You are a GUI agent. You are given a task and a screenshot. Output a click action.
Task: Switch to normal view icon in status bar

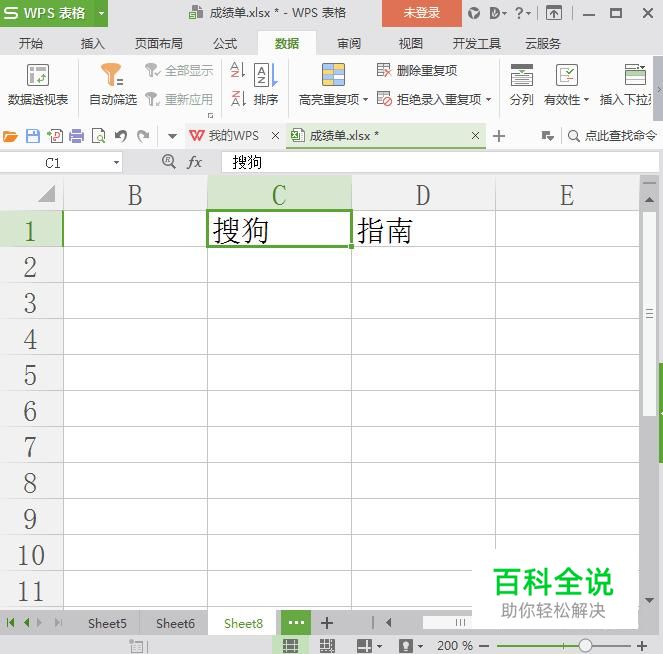(x=290, y=646)
